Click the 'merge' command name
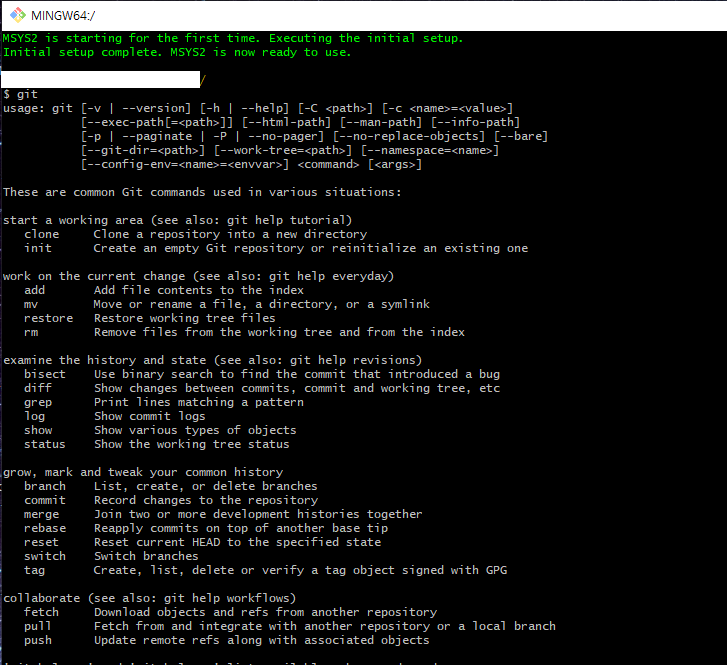The width and height of the screenshot is (727, 665). [x=42, y=514]
